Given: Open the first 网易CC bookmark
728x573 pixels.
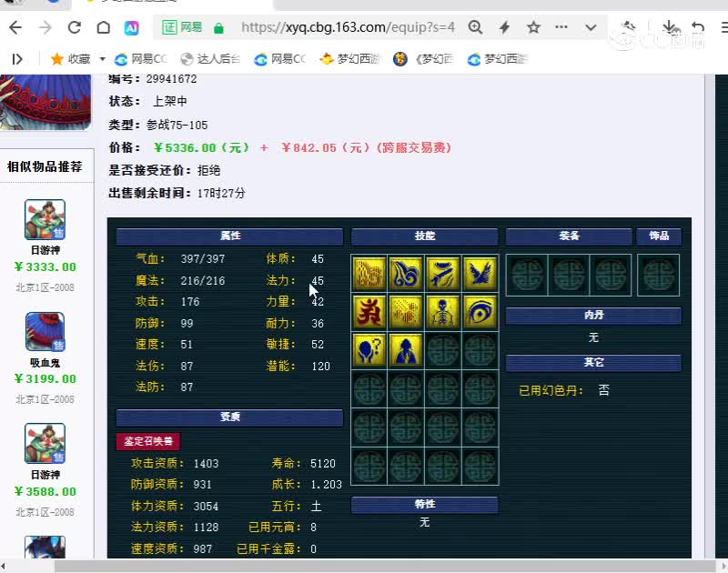Looking at the screenshot, I should tap(141, 59).
